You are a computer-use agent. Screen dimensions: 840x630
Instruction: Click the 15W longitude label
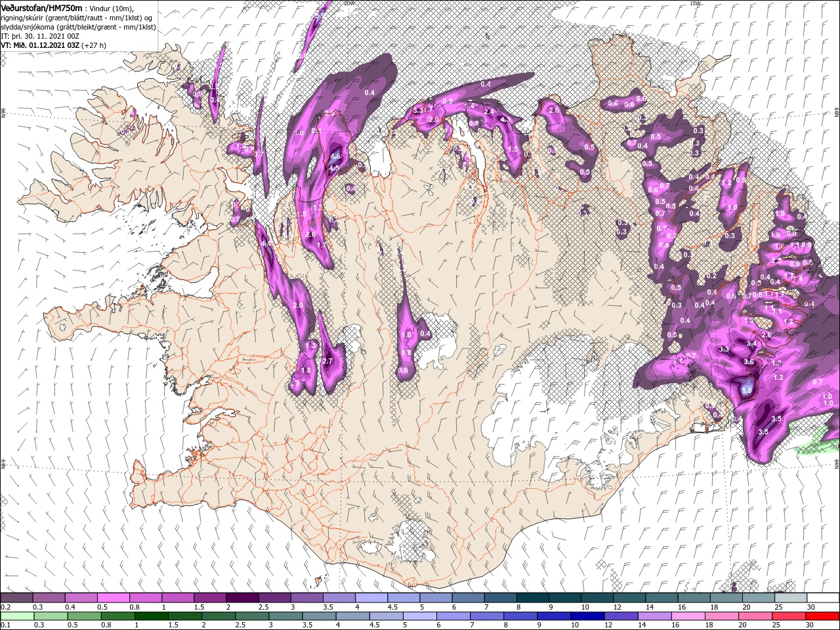(x=695, y=3)
